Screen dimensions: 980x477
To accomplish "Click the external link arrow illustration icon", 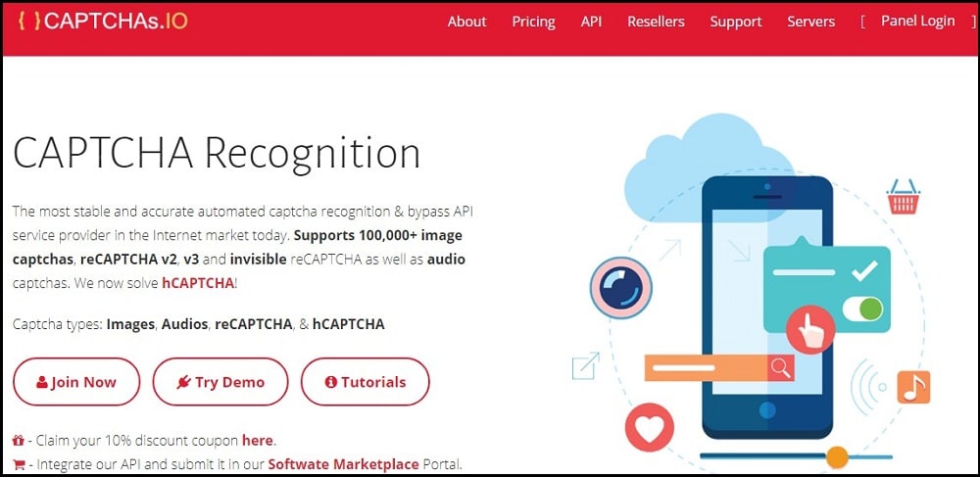I will (586, 366).
